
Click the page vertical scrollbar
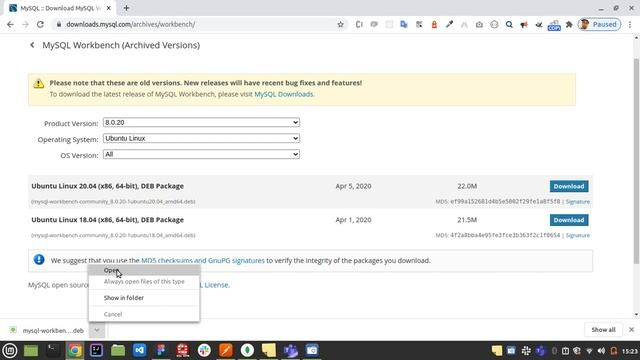tap(636, 160)
